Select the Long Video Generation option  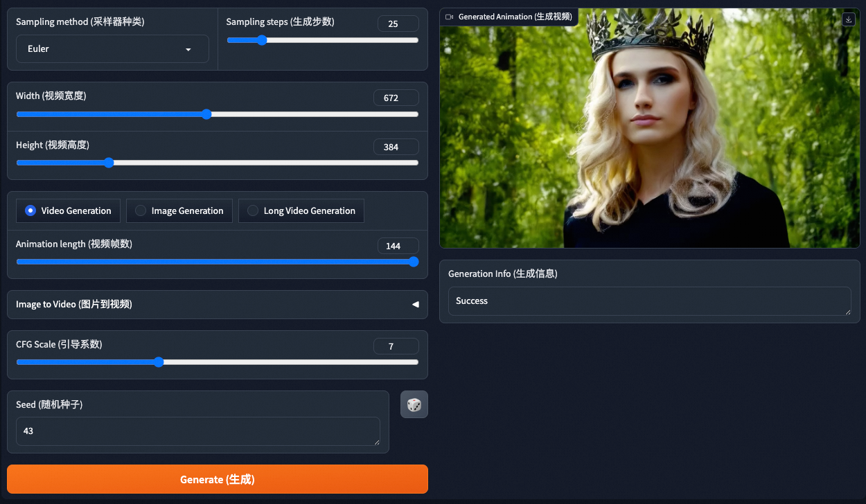(301, 211)
